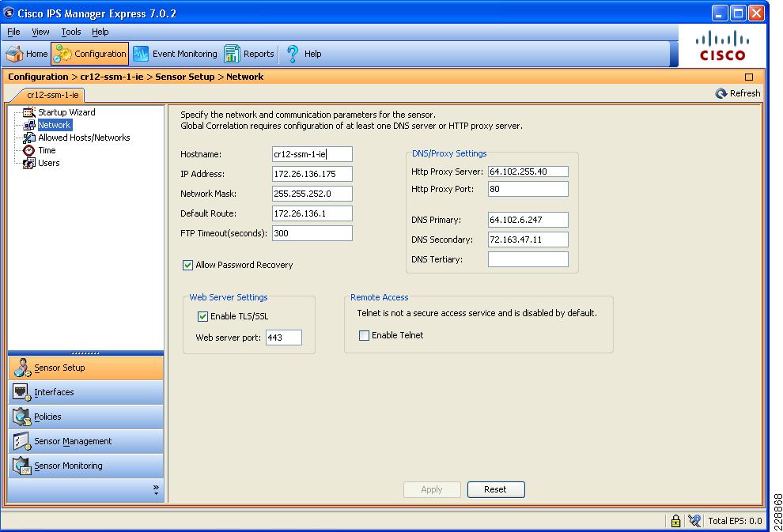The width and height of the screenshot is (783, 532).
Task: Click the Refresh icon
Action: point(721,93)
